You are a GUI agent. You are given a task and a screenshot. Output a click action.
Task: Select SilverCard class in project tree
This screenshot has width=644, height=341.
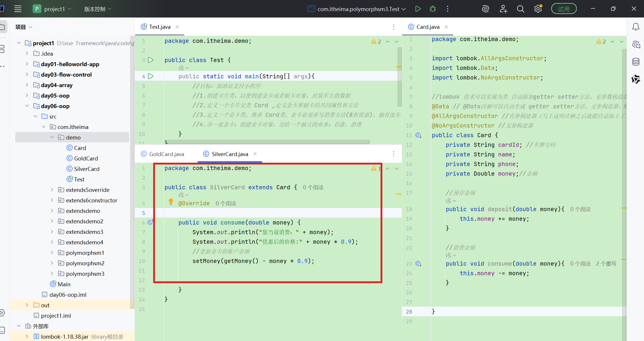(86, 169)
